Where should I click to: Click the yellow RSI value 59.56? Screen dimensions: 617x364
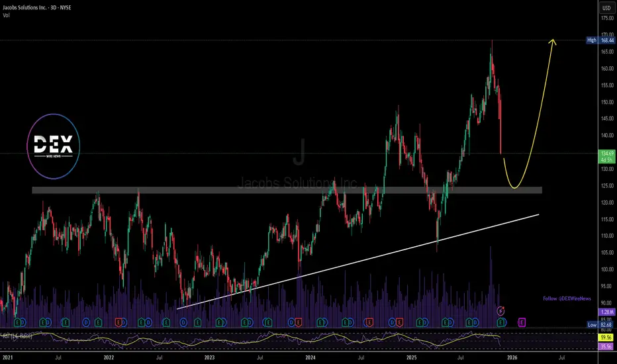point(606,338)
